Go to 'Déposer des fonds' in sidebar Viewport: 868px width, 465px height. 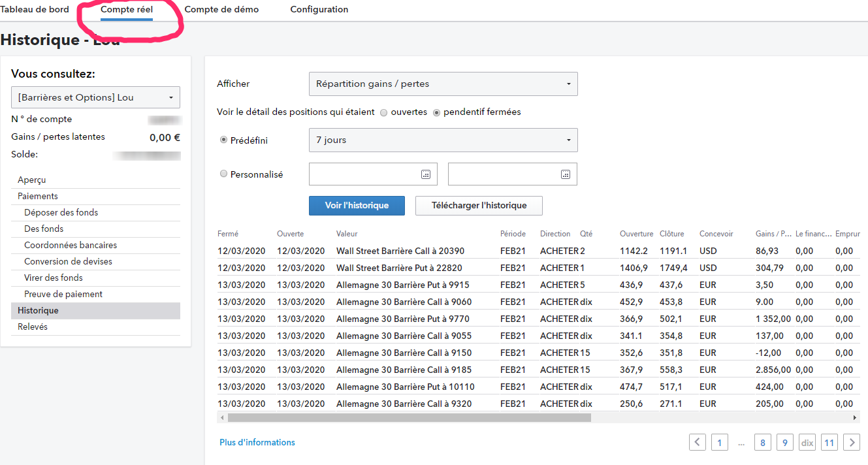tap(61, 213)
